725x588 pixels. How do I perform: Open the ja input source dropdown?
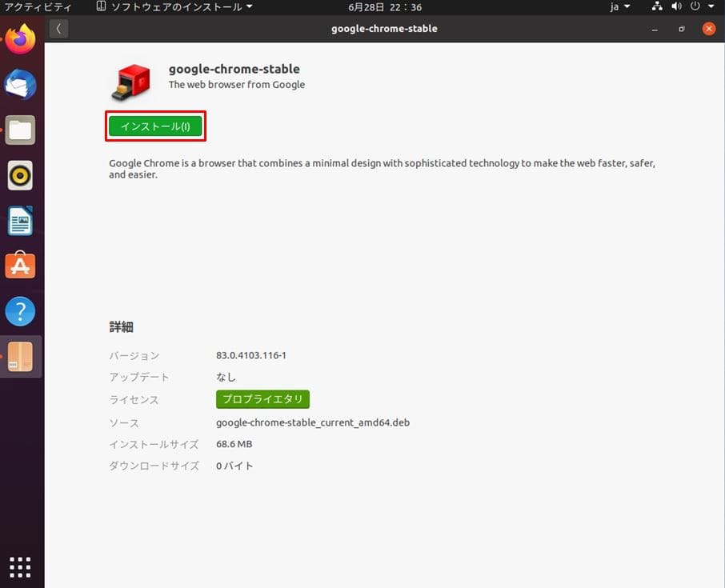click(619, 7)
